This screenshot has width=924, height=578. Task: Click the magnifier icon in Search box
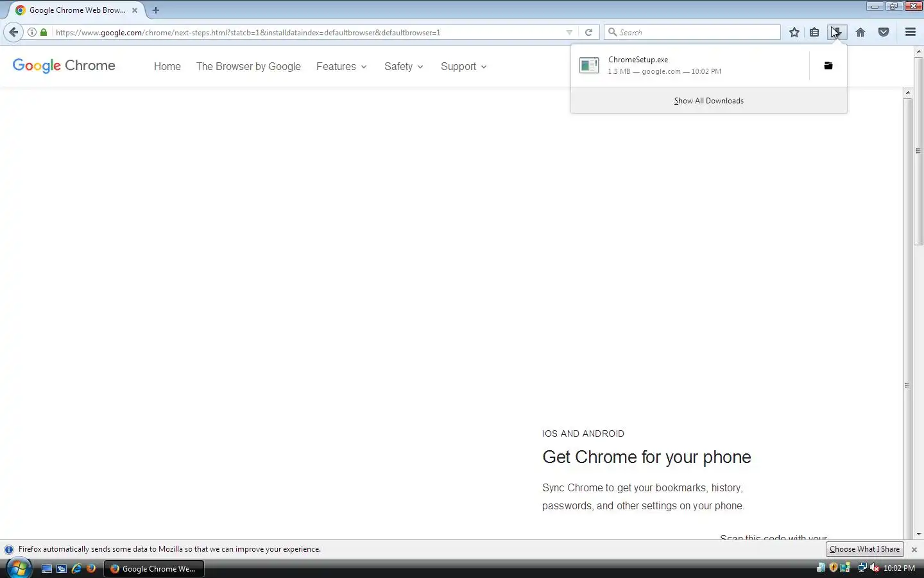(x=612, y=32)
